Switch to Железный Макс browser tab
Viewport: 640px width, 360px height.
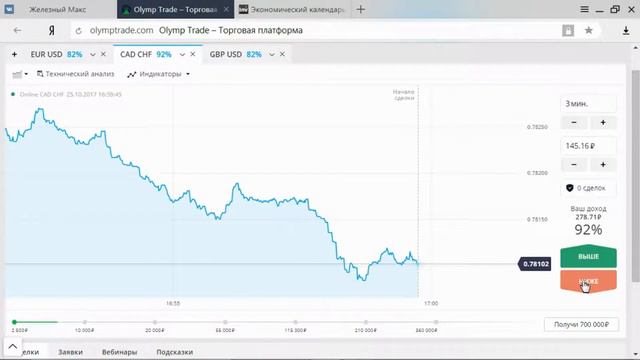(57, 9)
